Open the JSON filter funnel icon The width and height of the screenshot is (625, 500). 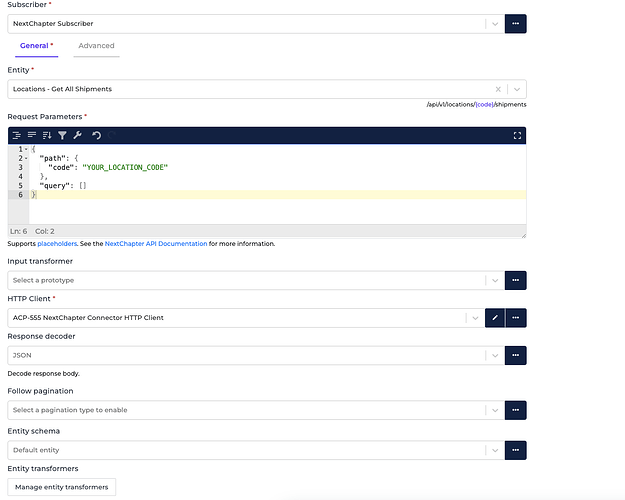coord(62,136)
